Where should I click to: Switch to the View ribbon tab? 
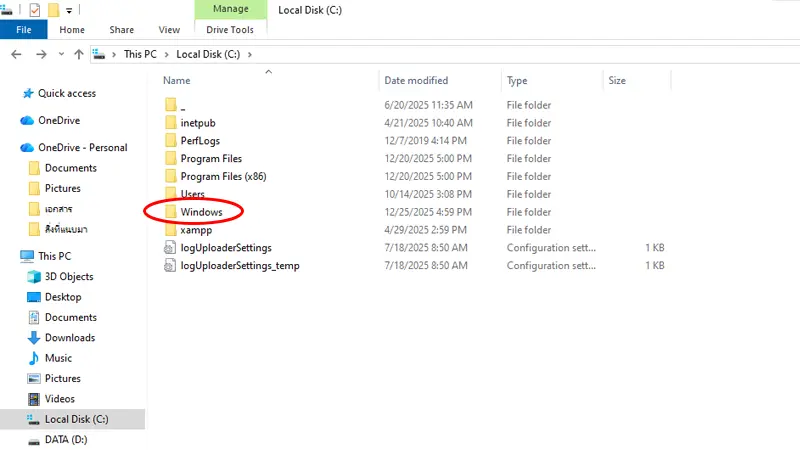pyautogui.click(x=169, y=30)
